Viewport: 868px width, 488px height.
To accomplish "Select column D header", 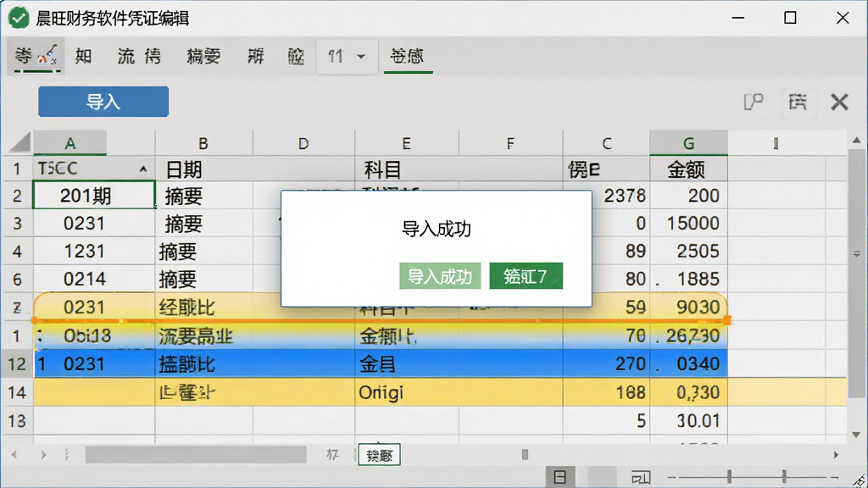I will [x=303, y=143].
